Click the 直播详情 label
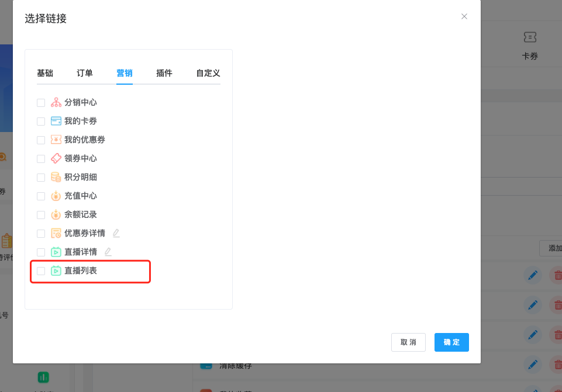The width and height of the screenshot is (562, 392). point(81,252)
